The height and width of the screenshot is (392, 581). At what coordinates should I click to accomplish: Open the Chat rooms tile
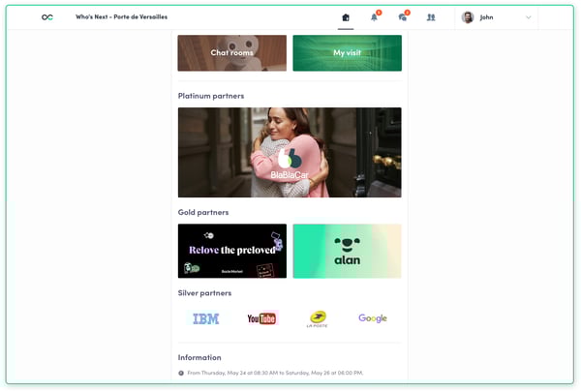click(x=232, y=53)
